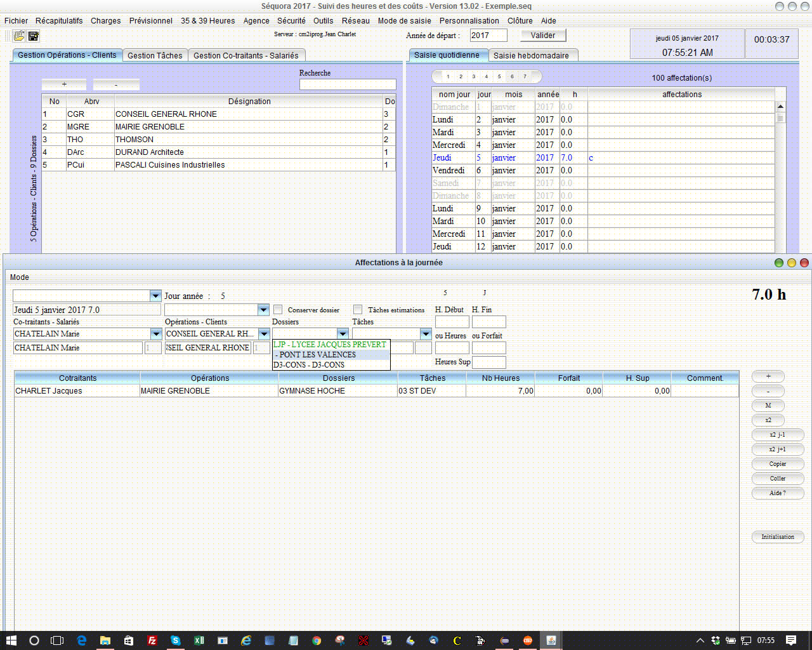Screen dimensions: 812x650
Task: Click the open file toolbar icon
Action: pos(19,36)
